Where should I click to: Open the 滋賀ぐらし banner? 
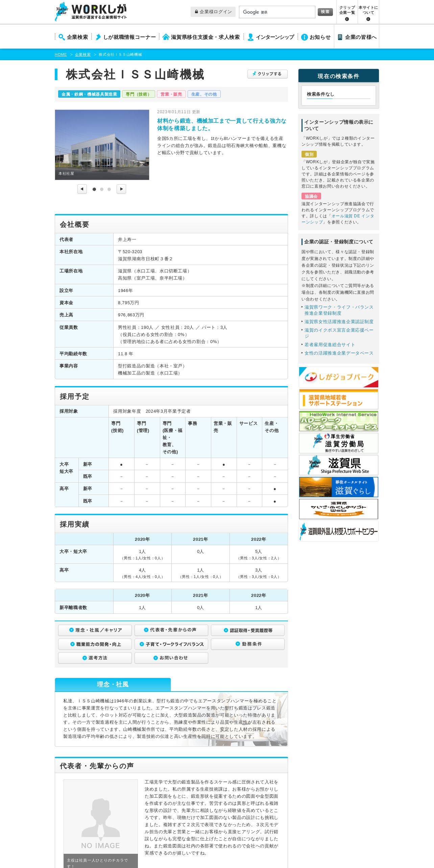[x=339, y=487]
